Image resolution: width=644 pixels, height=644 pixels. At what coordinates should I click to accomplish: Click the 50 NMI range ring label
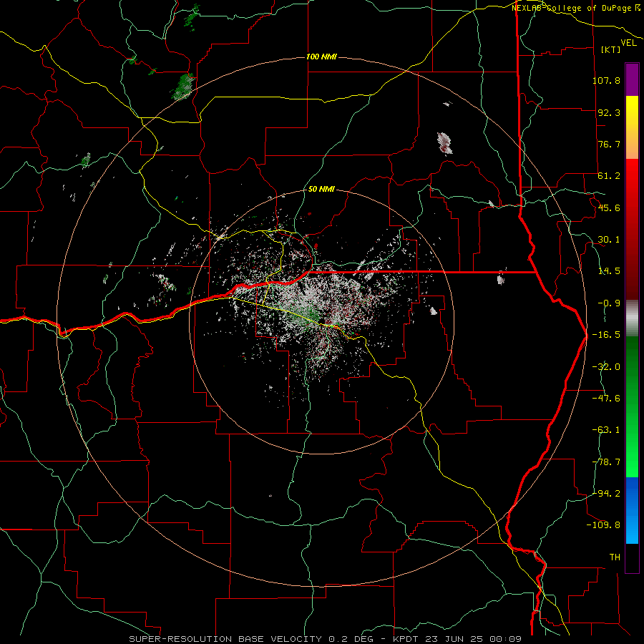tap(321, 190)
